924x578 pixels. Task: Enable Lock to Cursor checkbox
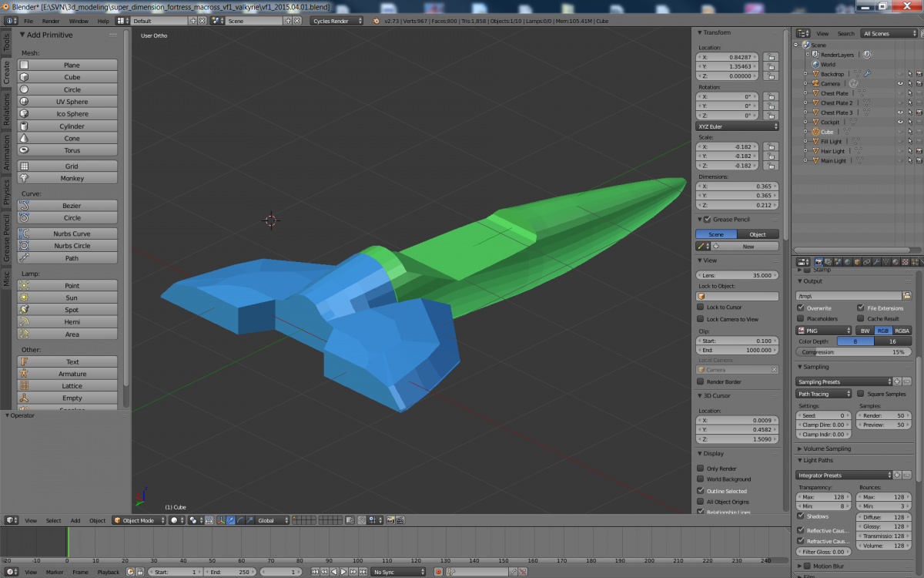pyautogui.click(x=701, y=307)
